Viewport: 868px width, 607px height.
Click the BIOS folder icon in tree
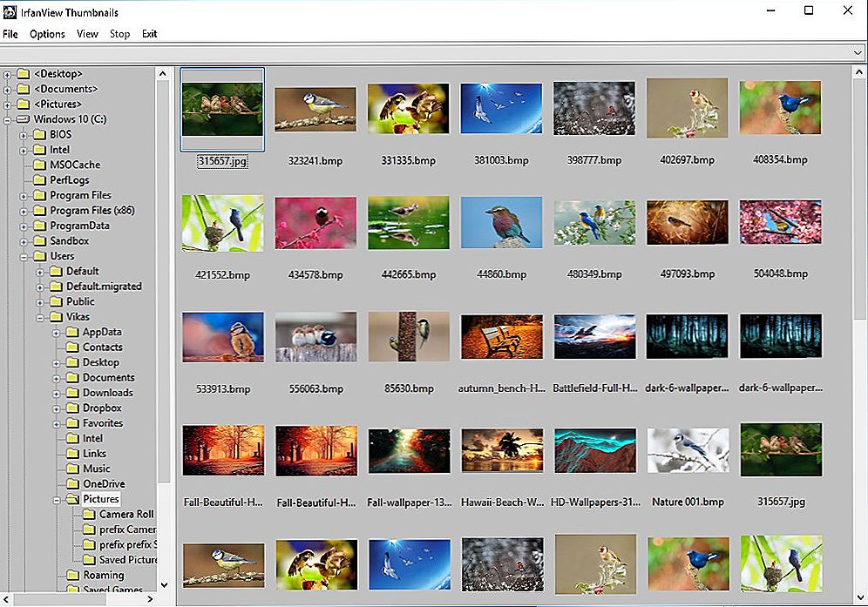[39, 135]
